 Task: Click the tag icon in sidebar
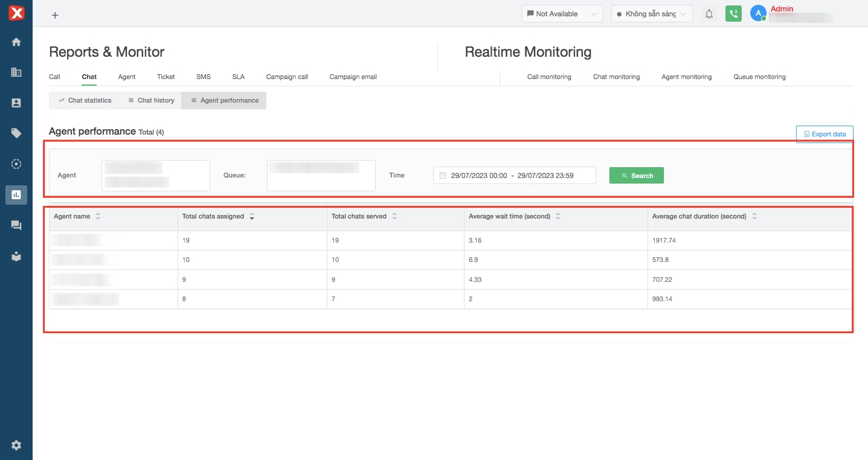point(16,133)
